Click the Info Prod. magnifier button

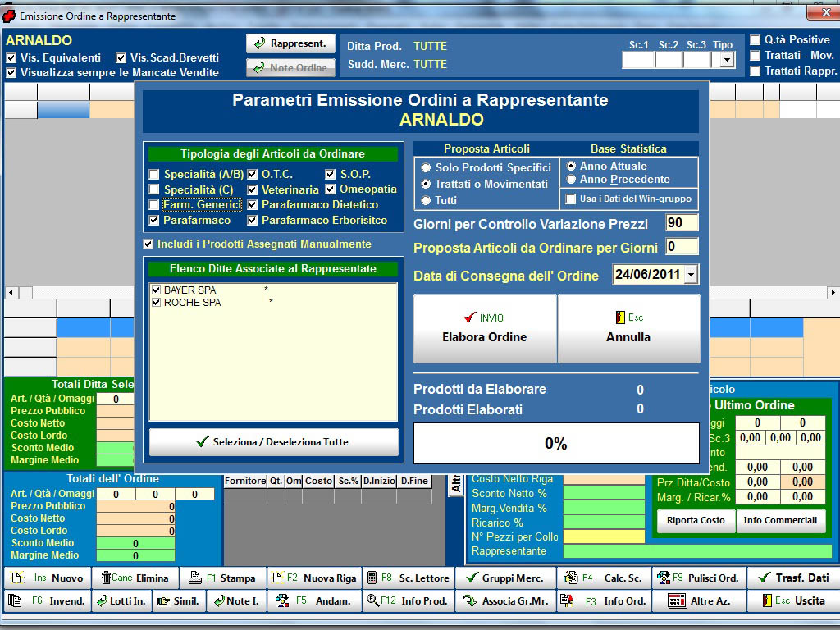408,600
